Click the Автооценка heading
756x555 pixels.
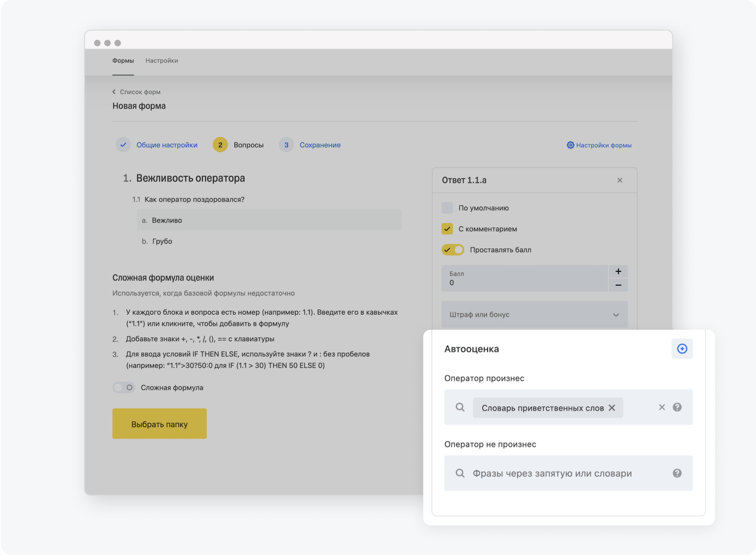(x=471, y=349)
